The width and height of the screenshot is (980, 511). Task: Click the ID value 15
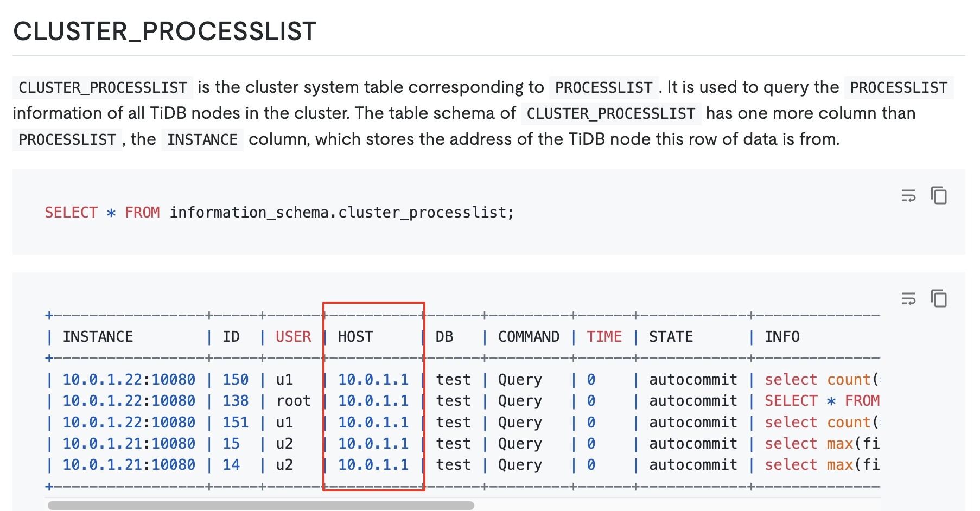(231, 444)
